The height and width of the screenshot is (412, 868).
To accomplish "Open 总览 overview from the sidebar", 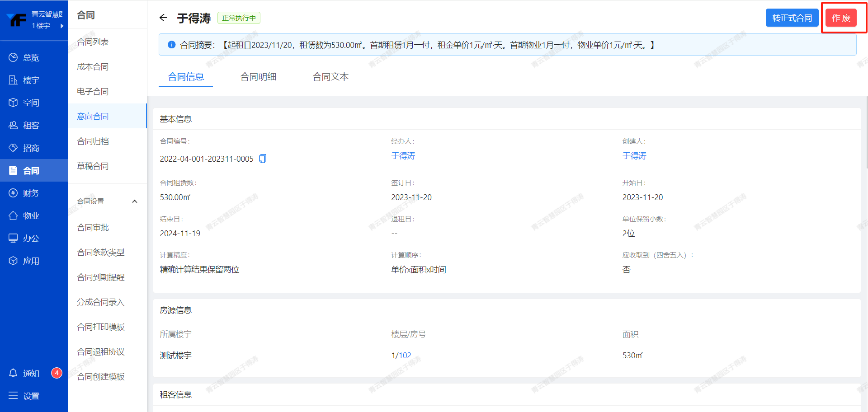I will point(31,57).
